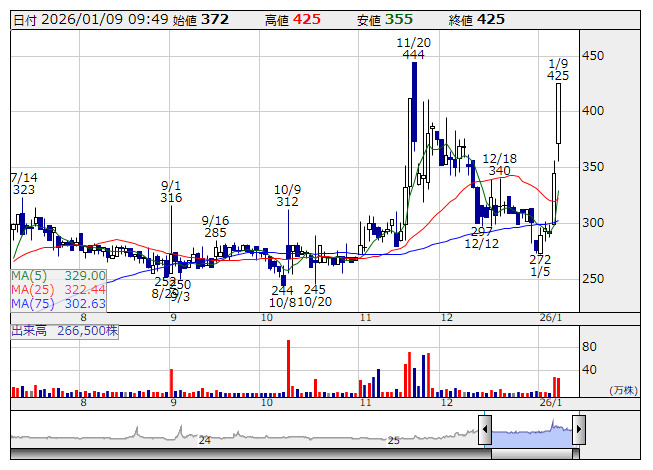This screenshot has height=470, width=653.
Task: Click the scrollbar track left of thumb
Action: coord(251,454)
